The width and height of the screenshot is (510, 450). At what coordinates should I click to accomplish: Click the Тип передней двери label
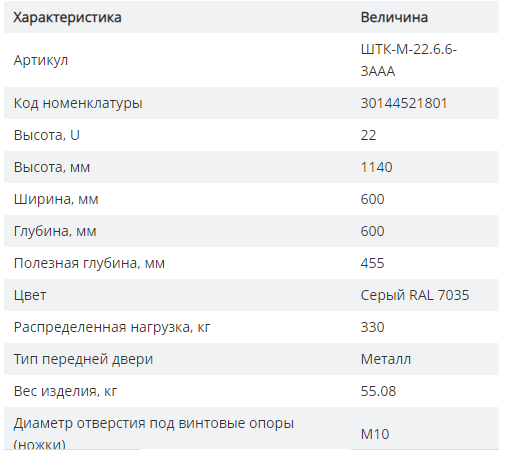[x=83, y=359]
